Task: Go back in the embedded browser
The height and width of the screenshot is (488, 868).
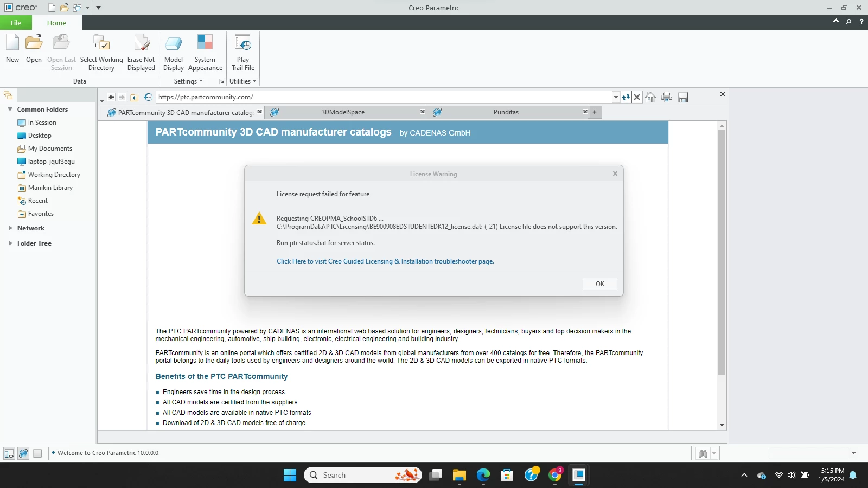Action: [x=111, y=97]
